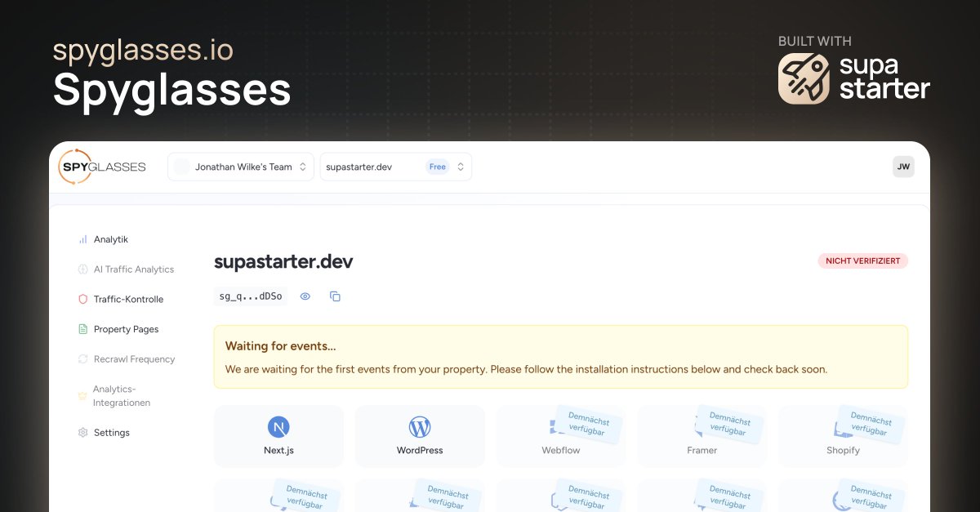Reveal the API key with eye icon

tap(305, 296)
